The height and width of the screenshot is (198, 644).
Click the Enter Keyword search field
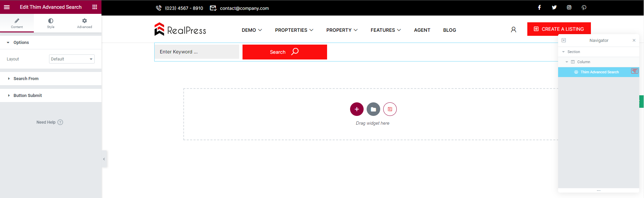tap(197, 52)
